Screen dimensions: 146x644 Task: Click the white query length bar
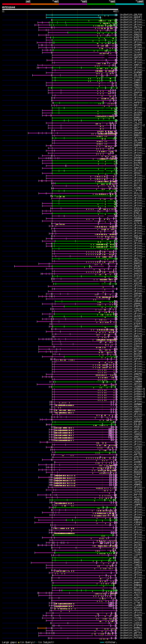(60, 10)
